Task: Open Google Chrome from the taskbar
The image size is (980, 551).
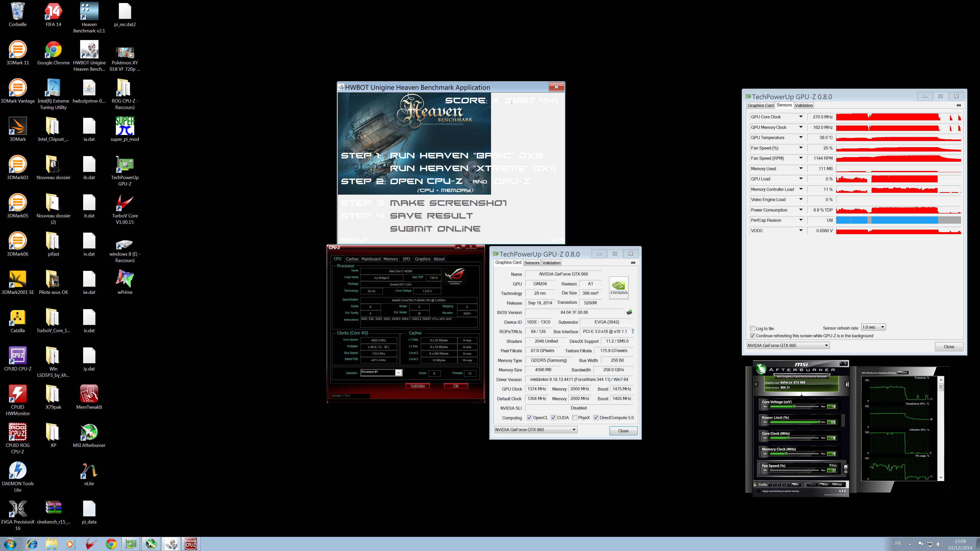Action: pos(111,544)
